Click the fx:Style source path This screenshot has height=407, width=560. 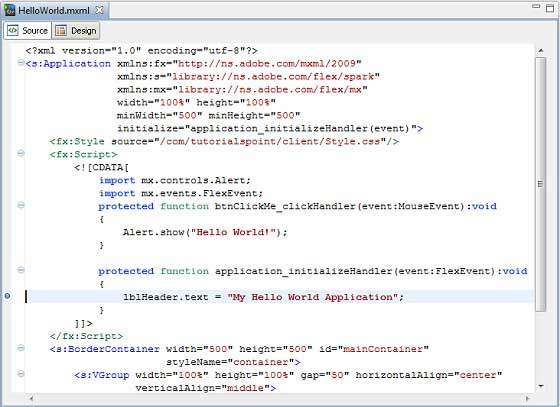point(270,141)
